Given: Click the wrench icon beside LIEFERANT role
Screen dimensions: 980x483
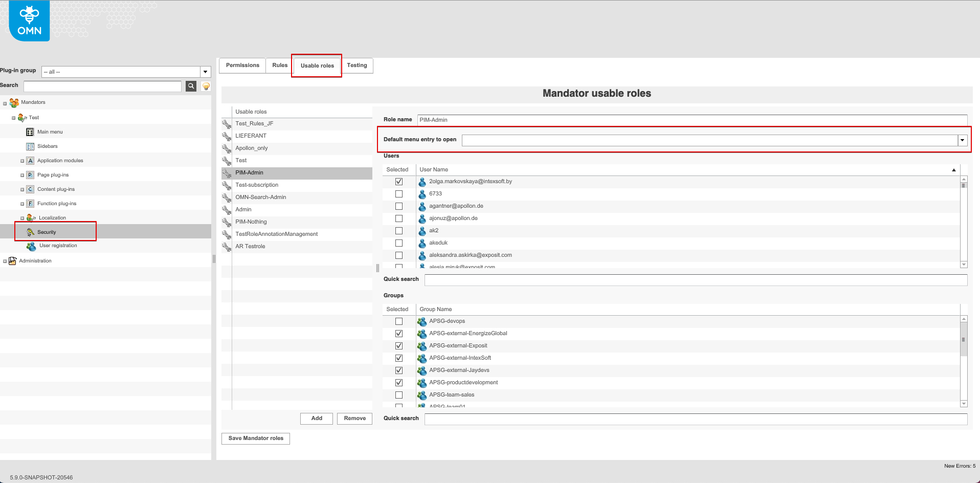Looking at the screenshot, I should 227,136.
